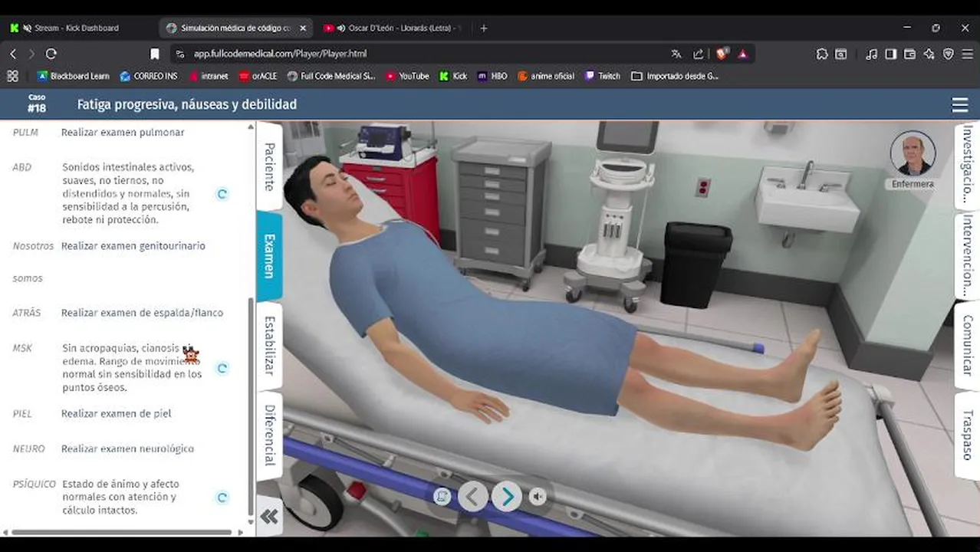This screenshot has width=980, height=552.
Task: Click the translate page icon
Action: pyautogui.click(x=676, y=54)
